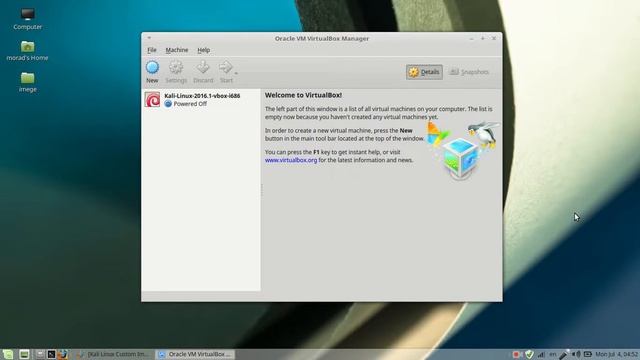Visit the www.virtualbox.org link
The width and height of the screenshot is (640, 360).
pyautogui.click(x=291, y=160)
